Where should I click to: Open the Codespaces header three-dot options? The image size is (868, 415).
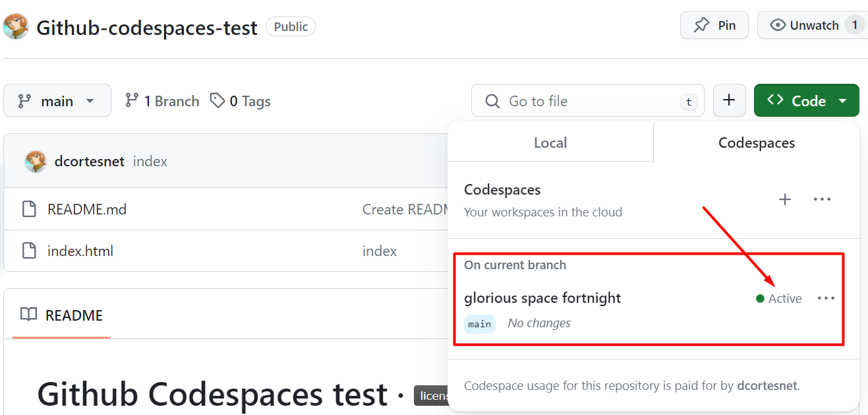822,199
